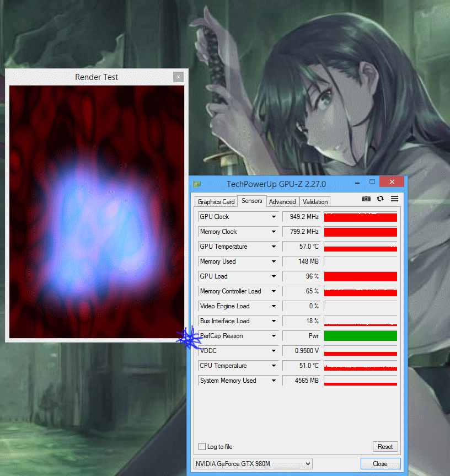Open the Advanced tab

click(x=282, y=202)
